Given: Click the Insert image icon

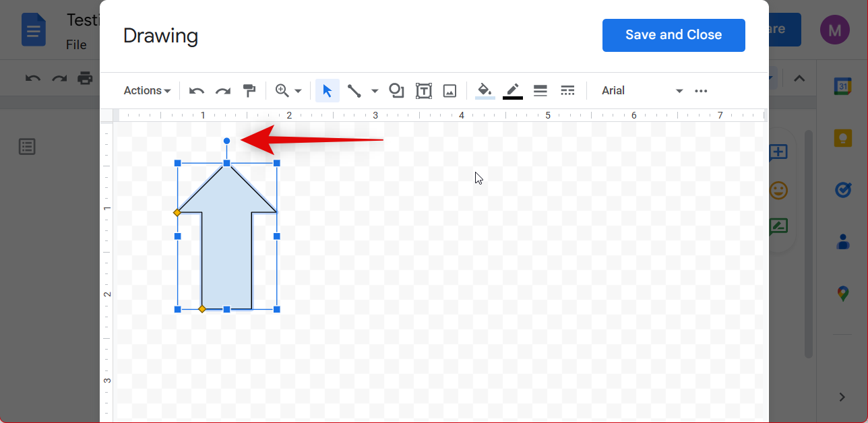Looking at the screenshot, I should (x=449, y=91).
